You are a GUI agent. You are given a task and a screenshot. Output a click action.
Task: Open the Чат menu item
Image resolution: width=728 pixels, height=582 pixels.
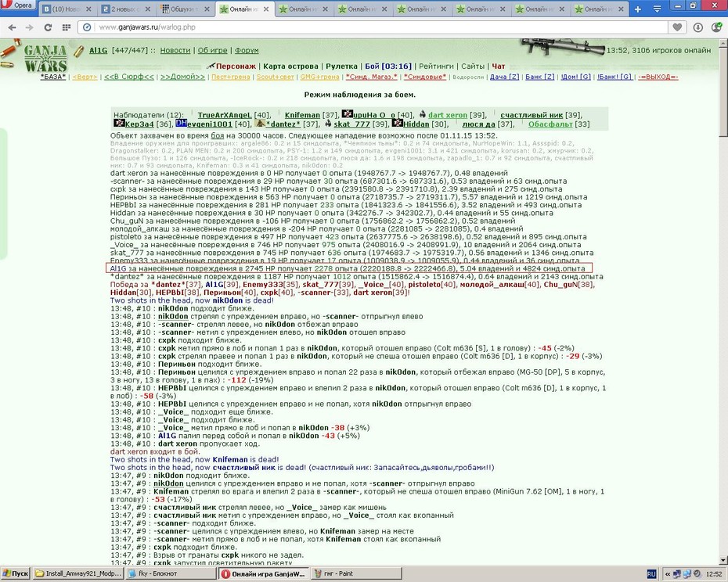tap(498, 66)
